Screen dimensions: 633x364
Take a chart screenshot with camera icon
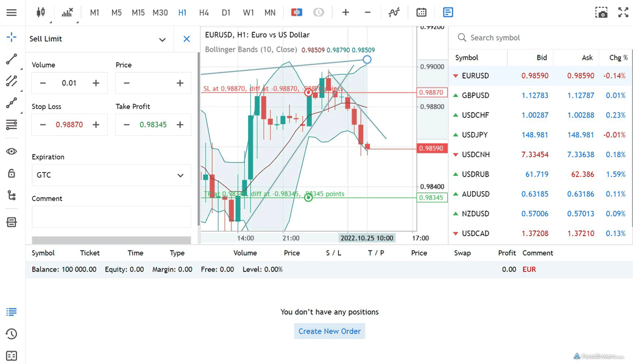click(x=601, y=12)
